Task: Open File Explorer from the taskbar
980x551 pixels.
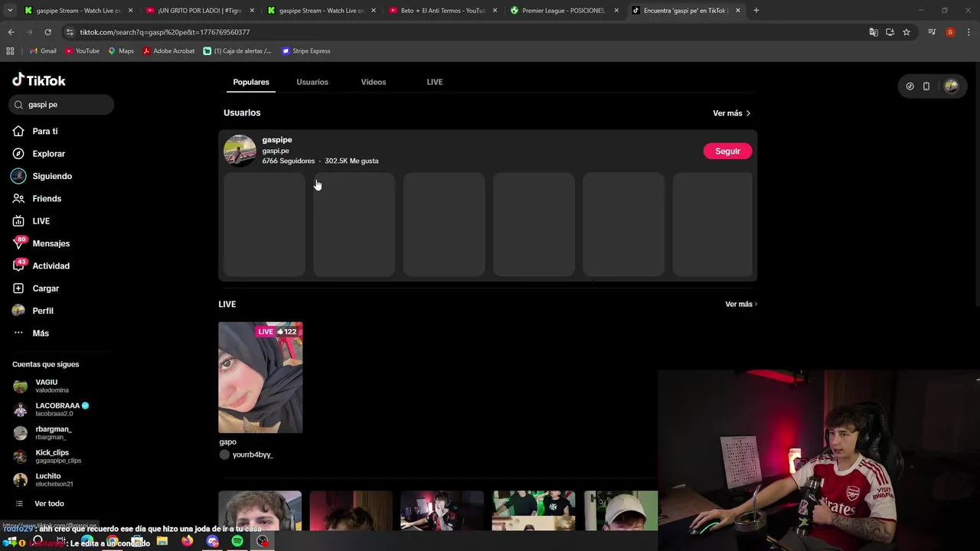Action: coord(162,541)
